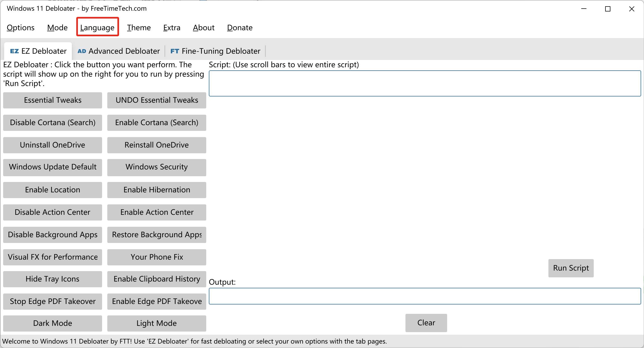
Task: Click the Donate menu item
Action: click(x=240, y=28)
